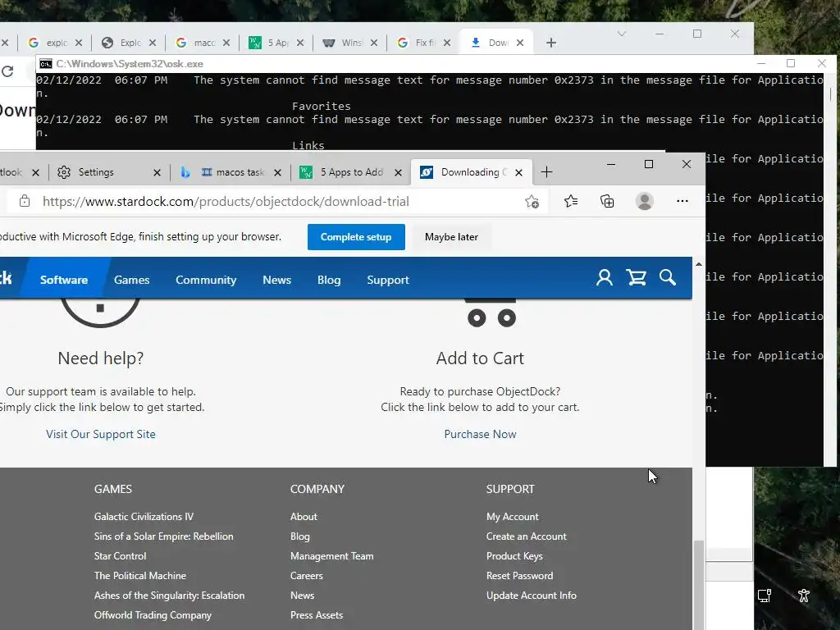
Task: Open the Product Keys footer link
Action: click(514, 556)
